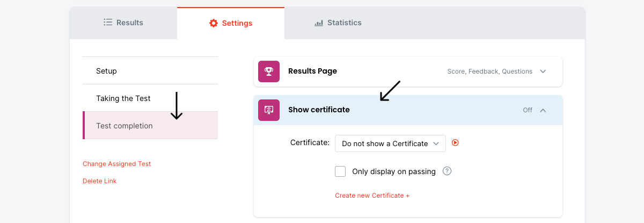This screenshot has height=223, width=644.
Task: Select Test completion in the side menu
Action: tap(125, 126)
